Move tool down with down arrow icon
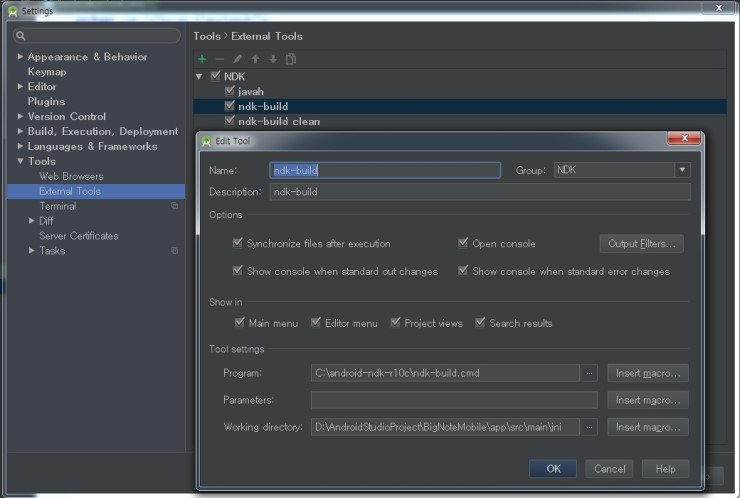Screen dimensions: 740x498 273,59
